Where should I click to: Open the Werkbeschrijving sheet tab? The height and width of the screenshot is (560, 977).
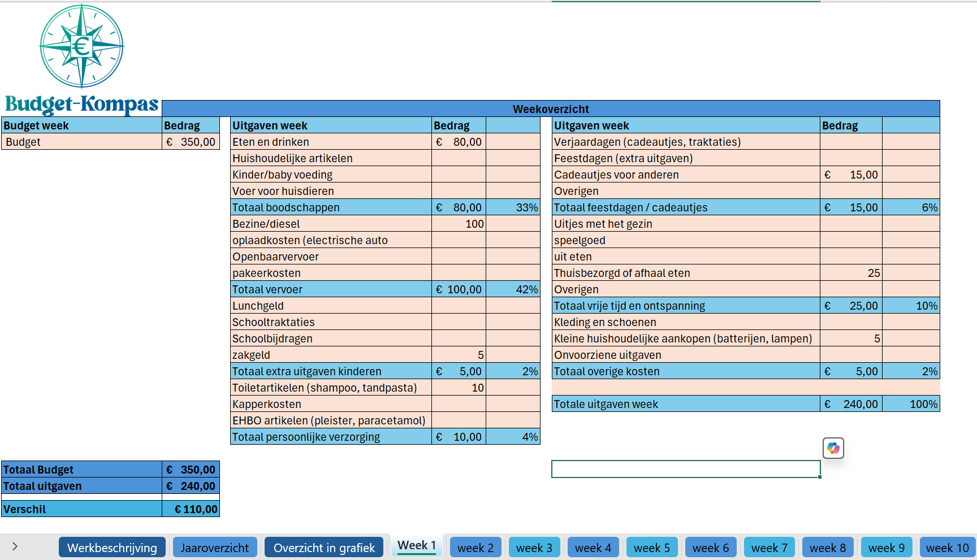[112, 548]
